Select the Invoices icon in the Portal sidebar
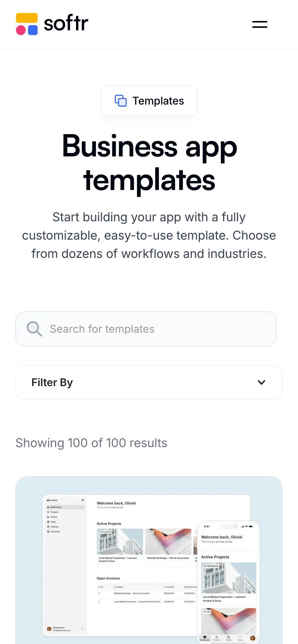Image resolution: width=298 pixels, height=644 pixels. coord(48,527)
